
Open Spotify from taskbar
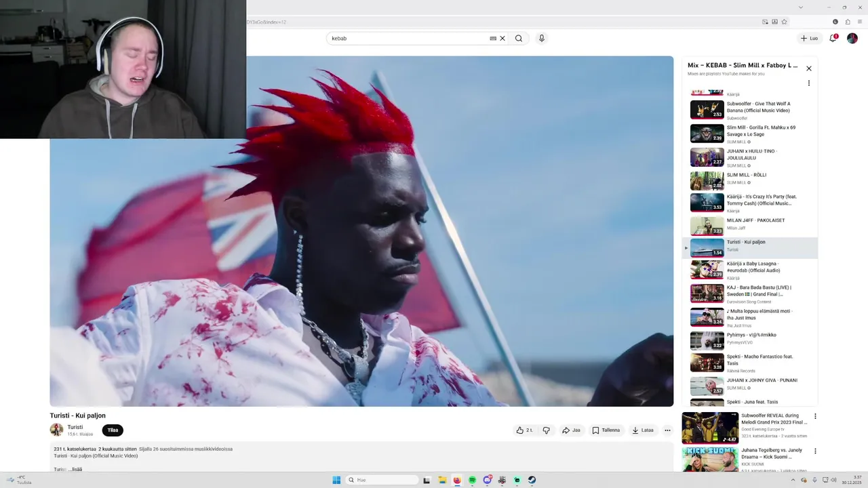(x=472, y=480)
